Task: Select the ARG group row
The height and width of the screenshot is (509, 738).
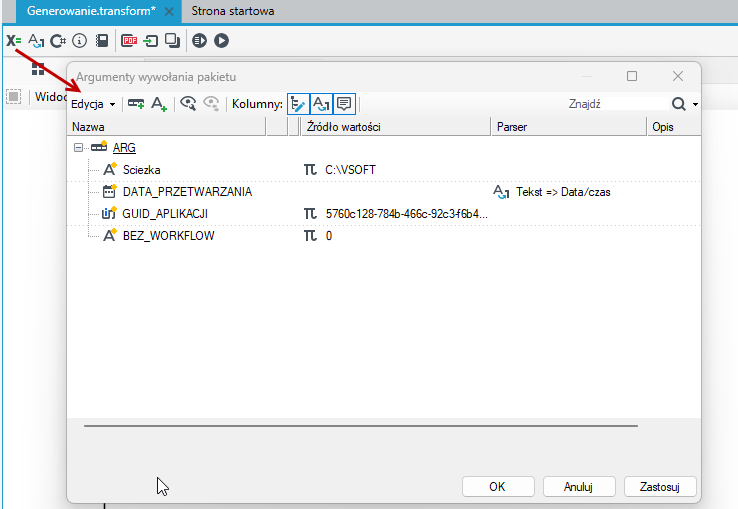Action: point(124,148)
